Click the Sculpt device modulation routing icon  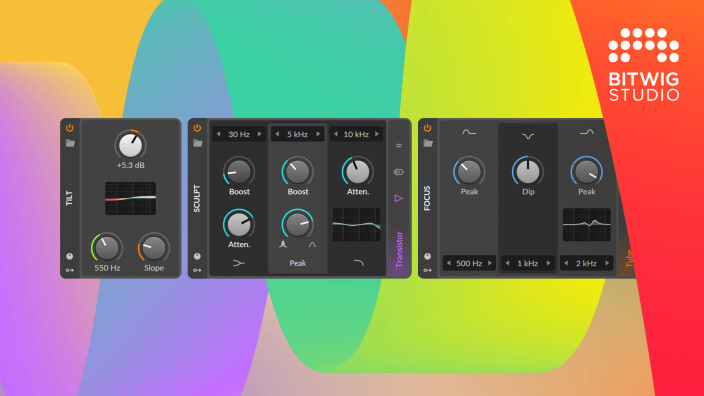pyautogui.click(x=197, y=270)
